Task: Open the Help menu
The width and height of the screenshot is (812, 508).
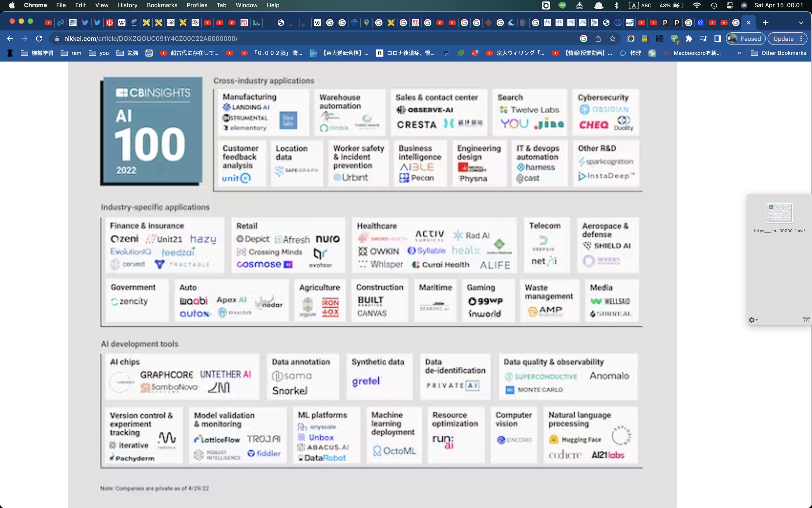Action: 273,5
